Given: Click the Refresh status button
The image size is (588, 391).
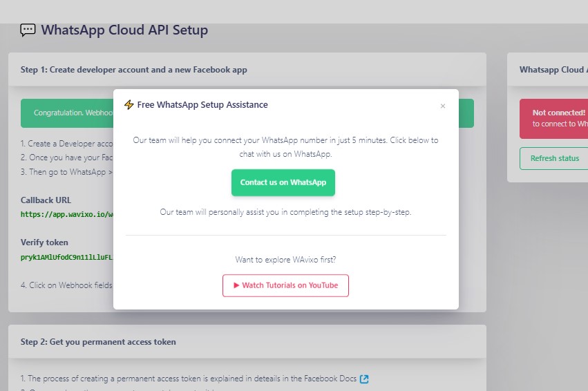Looking at the screenshot, I should [x=554, y=158].
